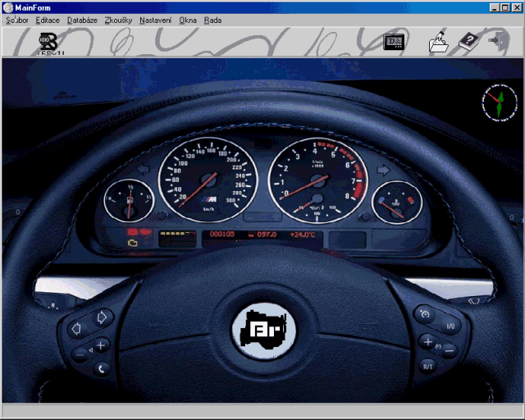Click the cruise control speedometer button
525x420 pixels.
pos(425,314)
